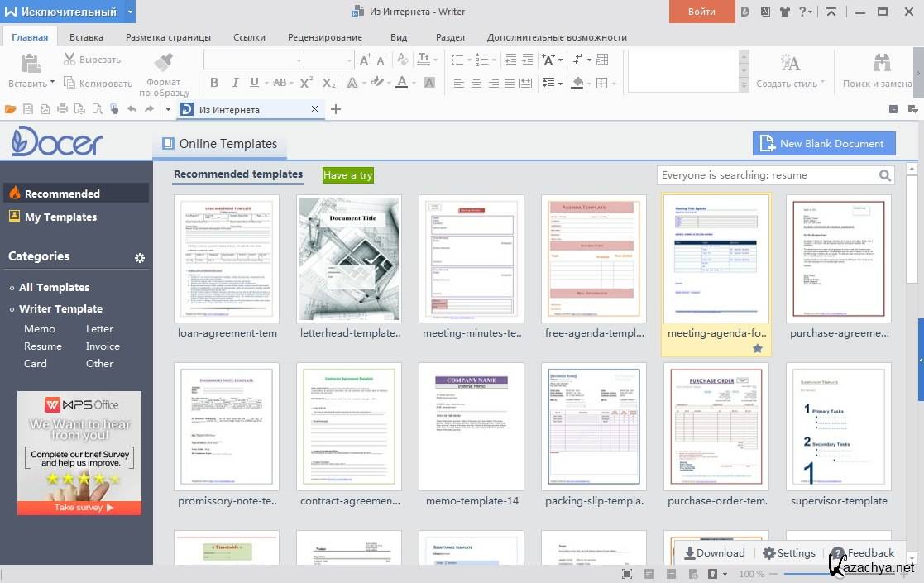The image size is (924, 583).
Task: Open Categories gear settings icon
Action: [x=140, y=258]
